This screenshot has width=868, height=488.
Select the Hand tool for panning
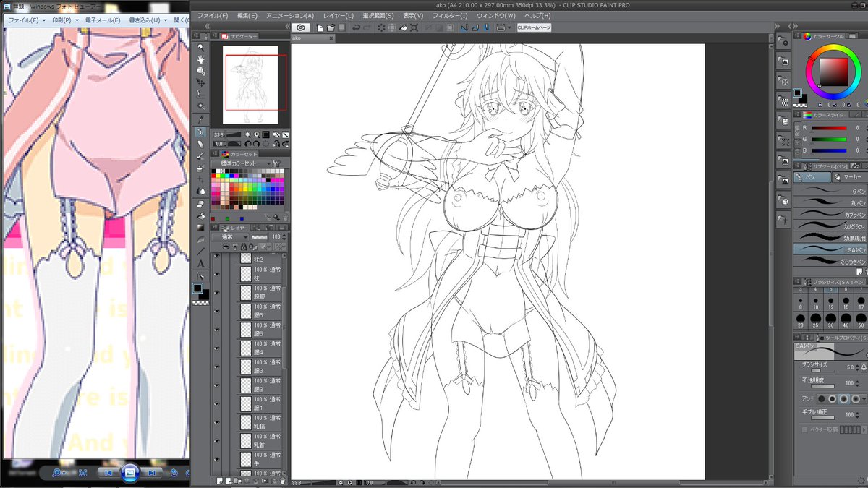point(201,58)
